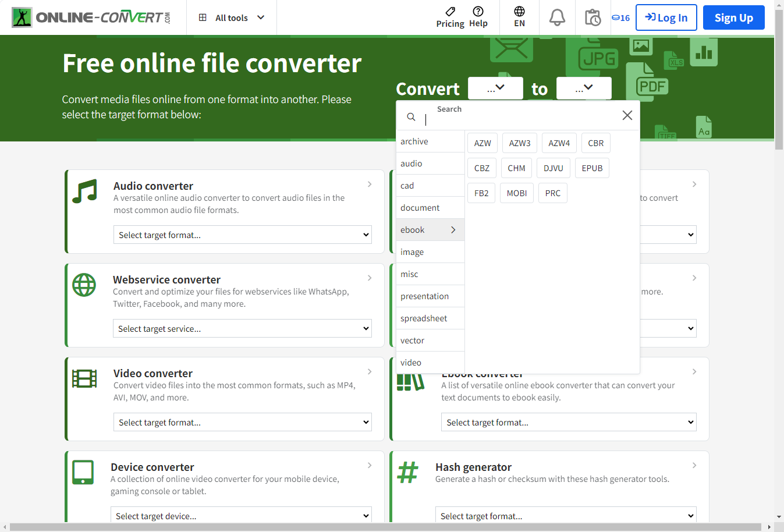This screenshot has width=784, height=532.
Task: Click the Hash generator hash icon
Action: pyautogui.click(x=407, y=472)
